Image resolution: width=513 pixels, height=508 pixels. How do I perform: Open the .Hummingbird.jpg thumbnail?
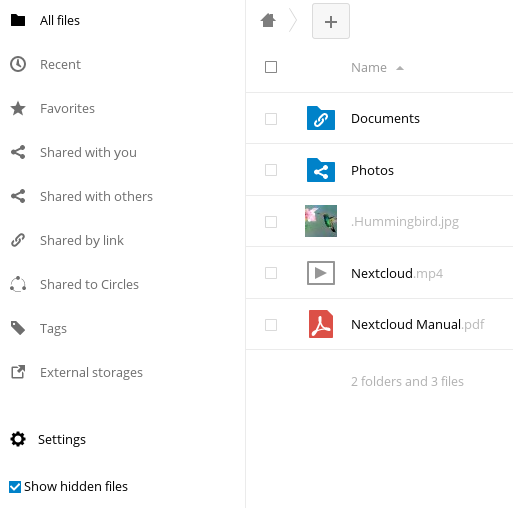321,221
